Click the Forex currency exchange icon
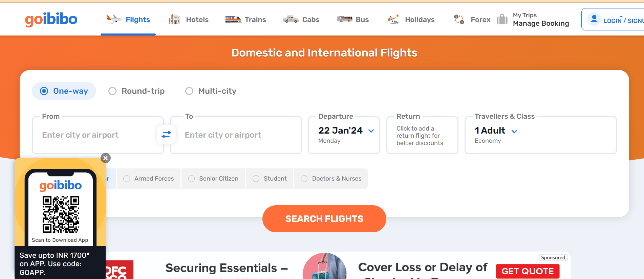 [459, 19]
